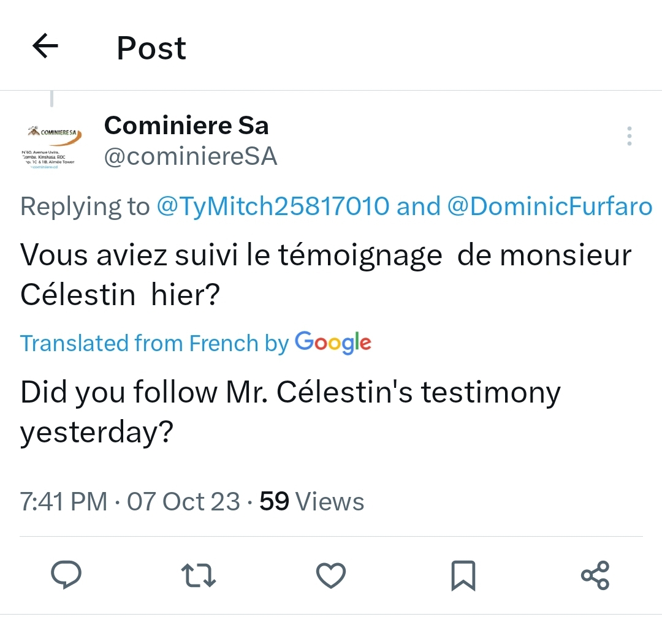Open the Cominiere SA profile picture
The height and width of the screenshot is (644, 662).
pyautogui.click(x=51, y=147)
